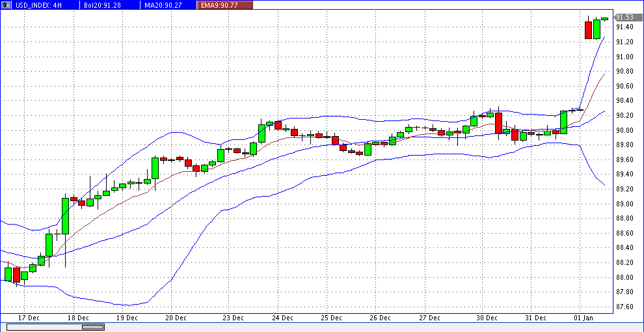The height and width of the screenshot is (332, 644).
Task: Click the 89.60 price axis label
Action: (x=626, y=159)
